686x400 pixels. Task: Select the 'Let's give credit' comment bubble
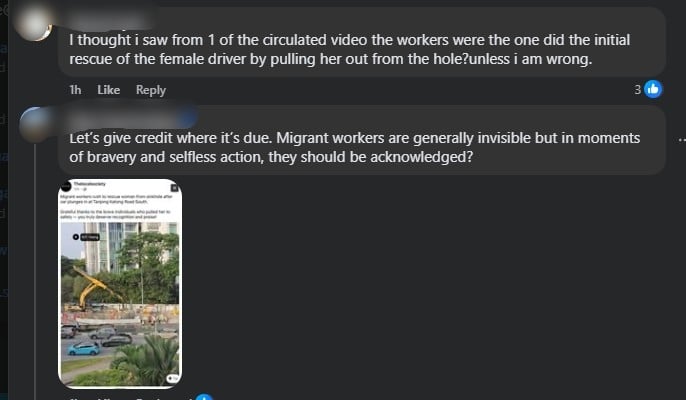click(x=362, y=140)
